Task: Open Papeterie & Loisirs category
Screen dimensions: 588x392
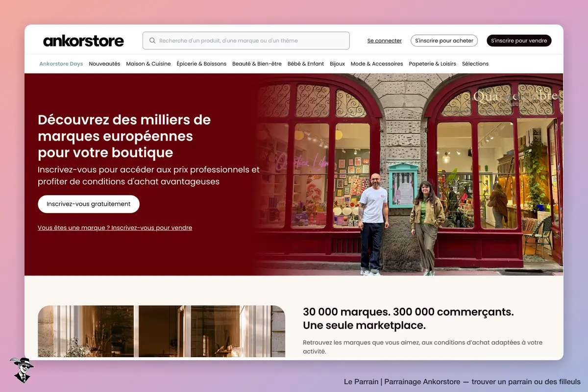Action: tap(432, 64)
